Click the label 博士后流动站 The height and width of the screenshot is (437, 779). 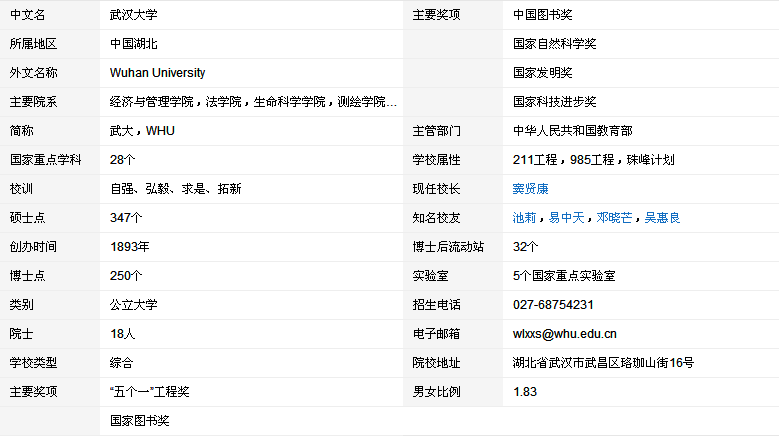click(448, 246)
